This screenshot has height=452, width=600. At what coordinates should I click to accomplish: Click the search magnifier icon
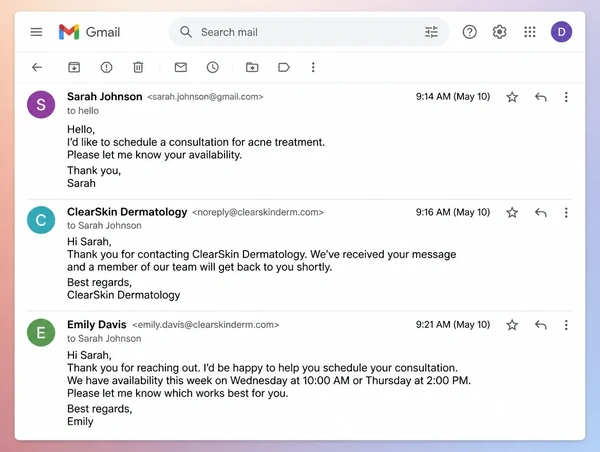pyautogui.click(x=186, y=32)
